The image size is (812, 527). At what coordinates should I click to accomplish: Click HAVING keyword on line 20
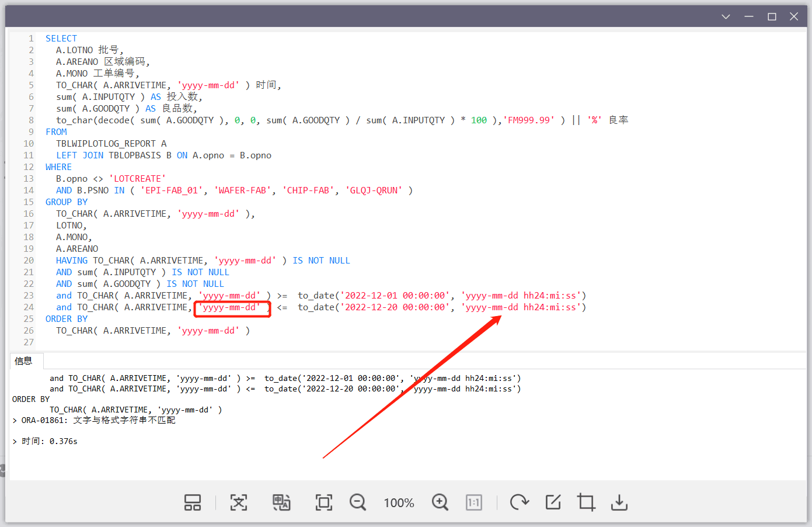tap(72, 261)
